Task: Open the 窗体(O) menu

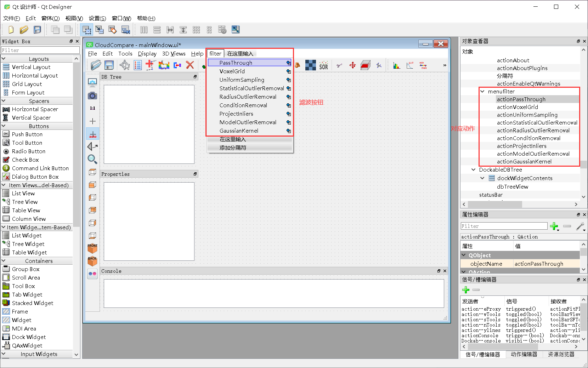Action: coord(51,18)
